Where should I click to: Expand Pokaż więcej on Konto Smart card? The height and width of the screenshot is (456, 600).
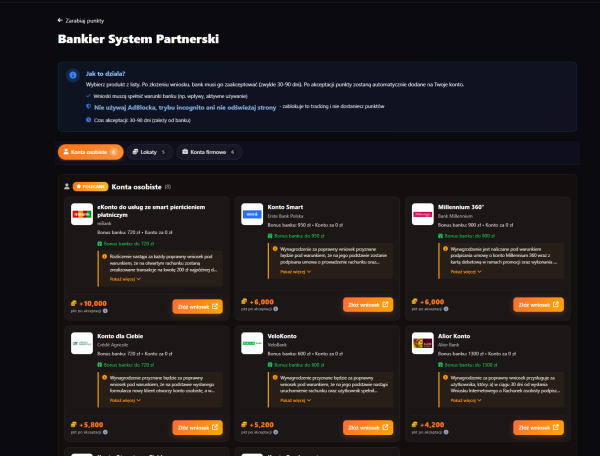295,272
